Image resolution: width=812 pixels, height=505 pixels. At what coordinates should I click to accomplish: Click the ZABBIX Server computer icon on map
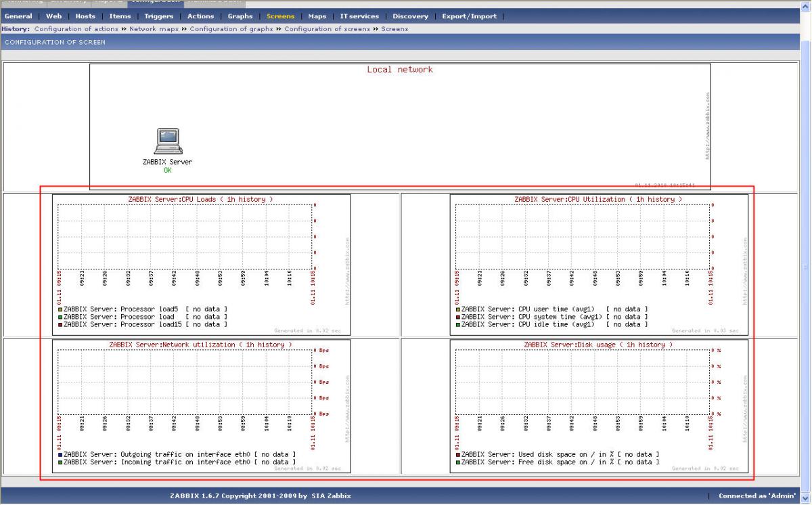coord(167,141)
